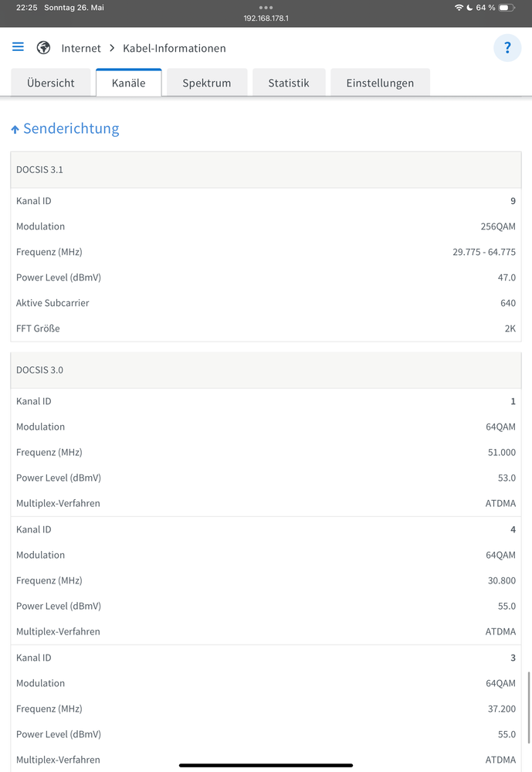Collapse the Senderichtung section arrow
Screen dimensions: 532x772
tap(15, 130)
